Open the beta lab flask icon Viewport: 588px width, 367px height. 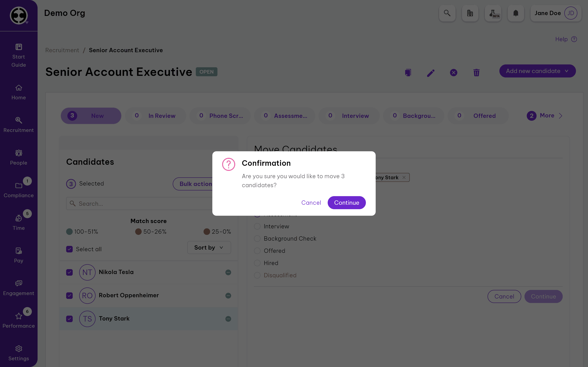tap(493, 13)
